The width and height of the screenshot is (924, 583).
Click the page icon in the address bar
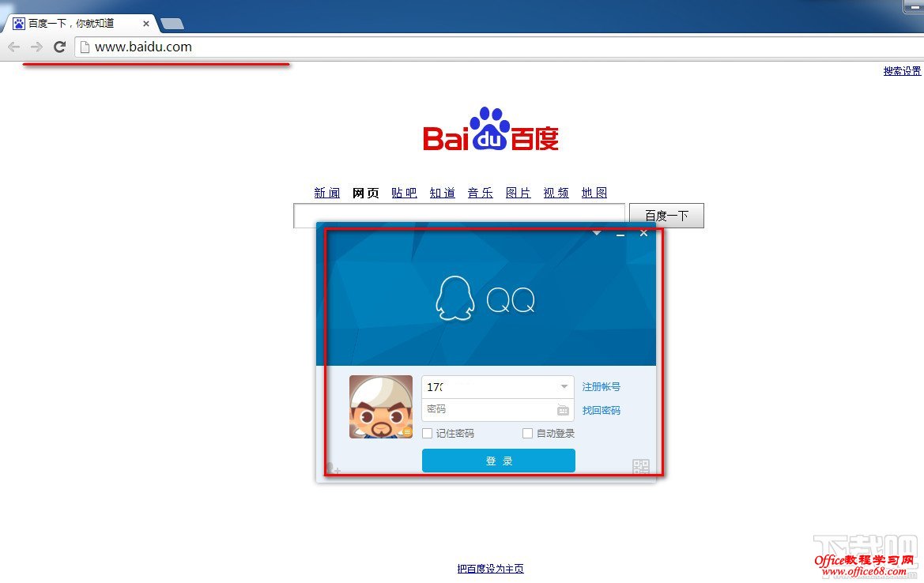[85, 47]
